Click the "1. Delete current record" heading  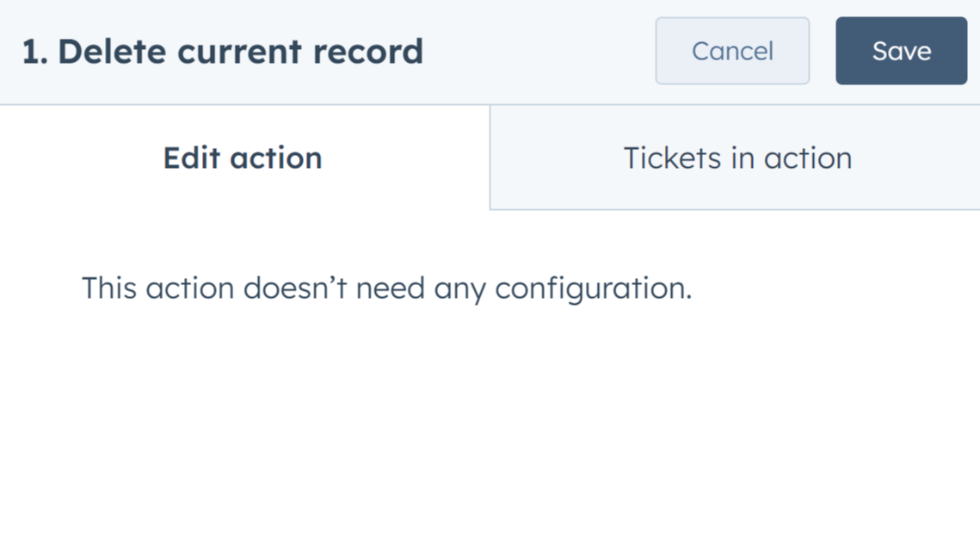pyautogui.click(x=223, y=52)
